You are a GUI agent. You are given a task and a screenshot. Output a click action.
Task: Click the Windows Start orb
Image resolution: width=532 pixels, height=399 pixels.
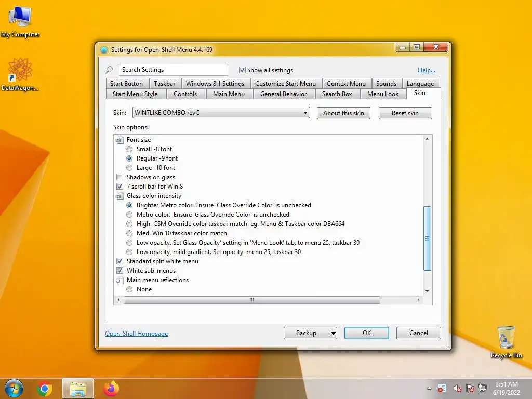(x=14, y=389)
